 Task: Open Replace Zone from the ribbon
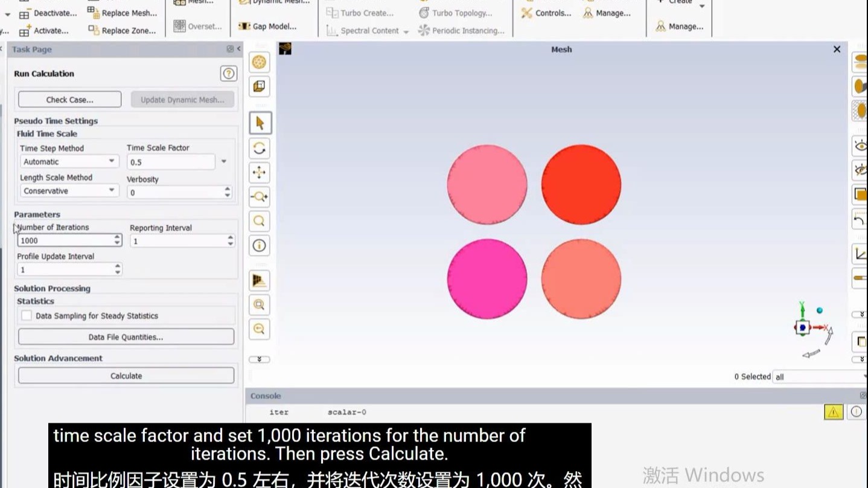point(123,30)
